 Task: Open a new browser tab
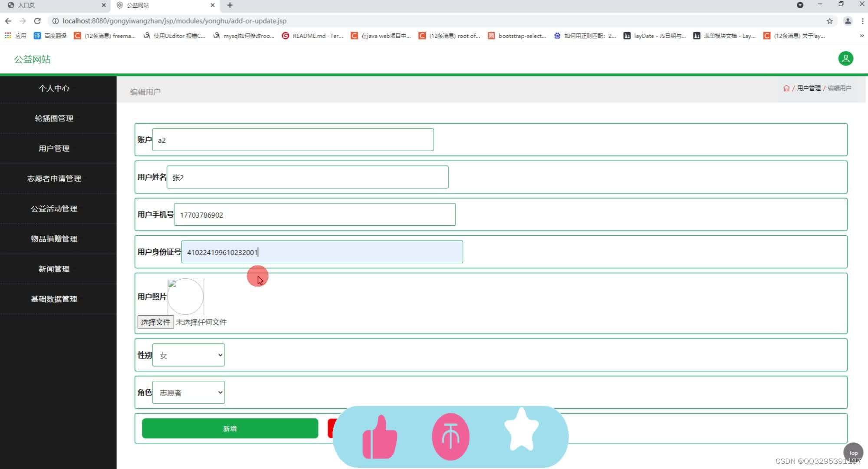230,5
